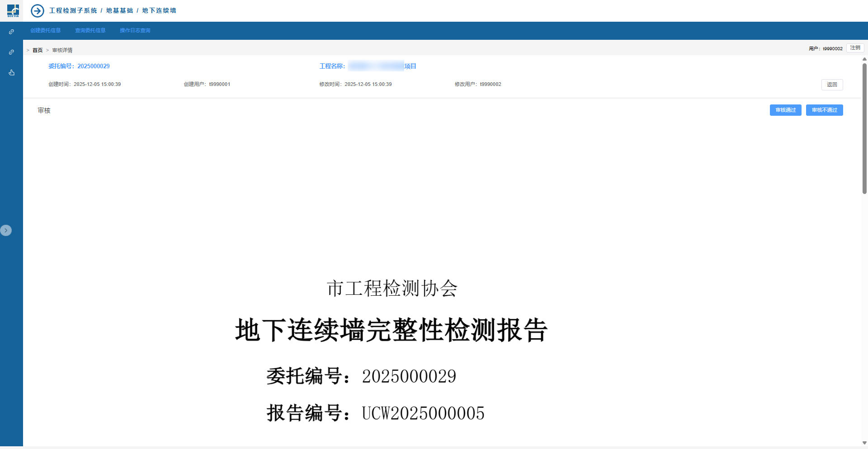Select the topmost link icon in left sidebar
Viewport: 868px width, 449px height.
point(11,32)
